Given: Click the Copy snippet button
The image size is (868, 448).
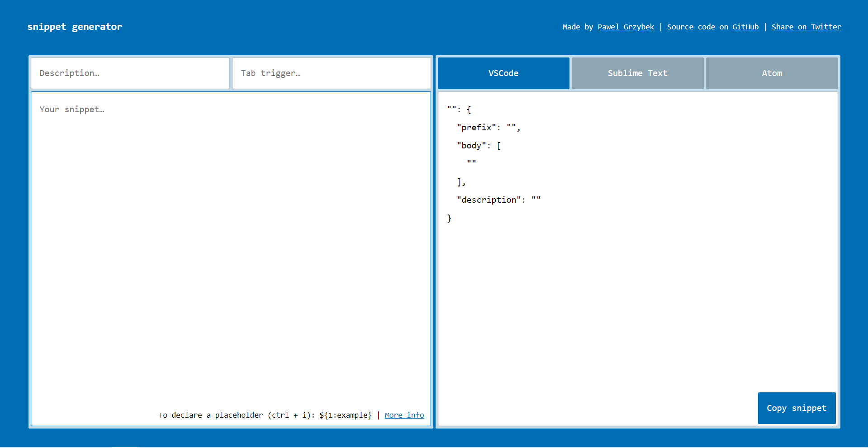Looking at the screenshot, I should point(797,408).
